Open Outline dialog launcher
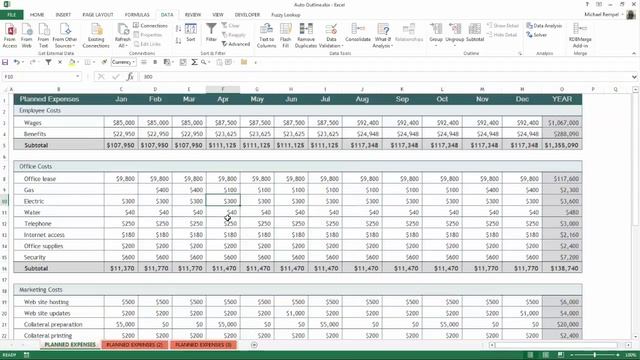 pyautogui.click(x=520, y=53)
